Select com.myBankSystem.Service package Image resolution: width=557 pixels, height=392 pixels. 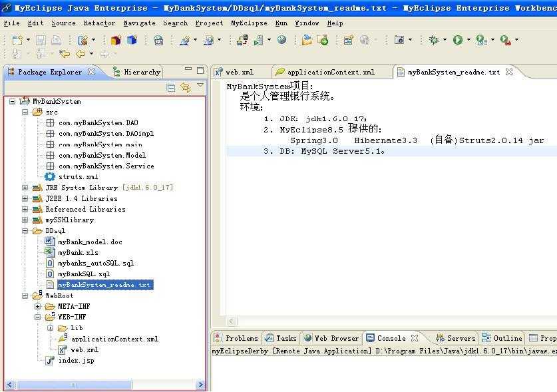(x=106, y=166)
